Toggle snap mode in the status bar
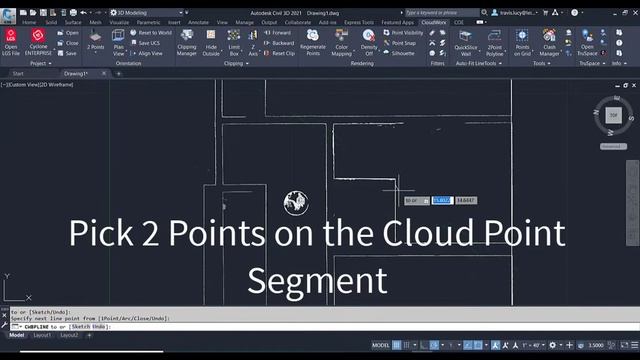 pyautogui.click(x=406, y=345)
